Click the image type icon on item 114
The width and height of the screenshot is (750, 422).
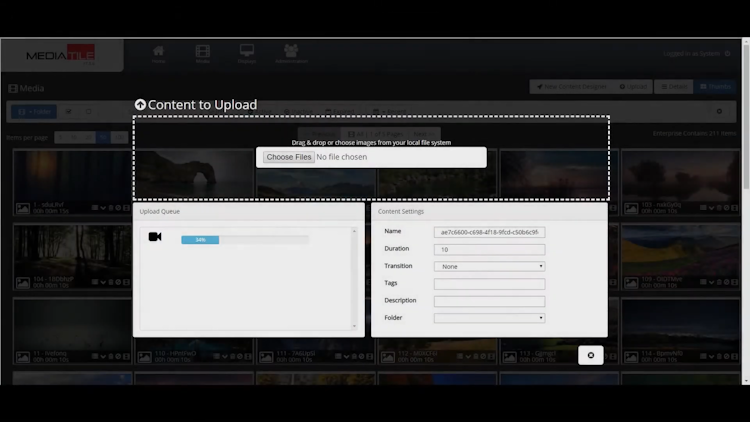click(x=631, y=357)
